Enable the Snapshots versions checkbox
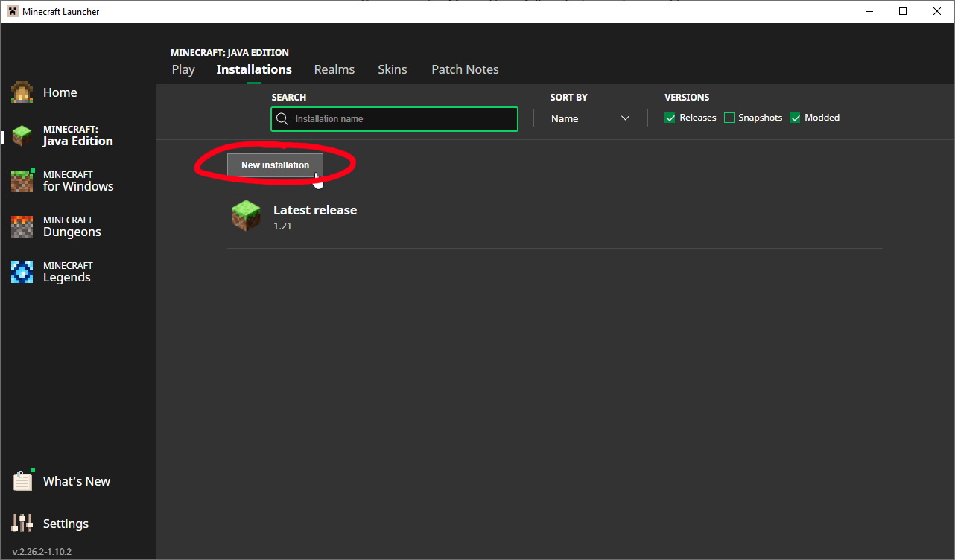The image size is (955, 560). click(x=729, y=118)
